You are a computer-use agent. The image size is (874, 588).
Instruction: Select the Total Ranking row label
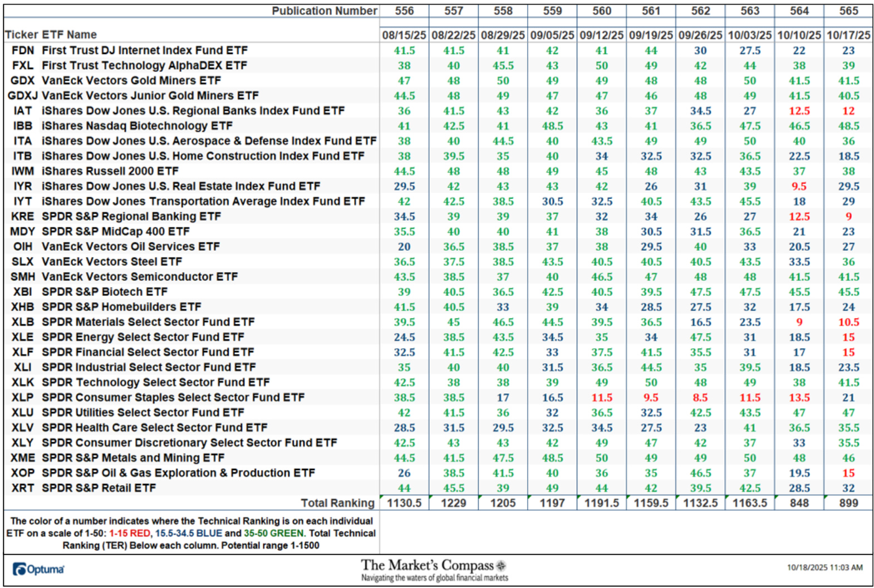pyautogui.click(x=338, y=503)
